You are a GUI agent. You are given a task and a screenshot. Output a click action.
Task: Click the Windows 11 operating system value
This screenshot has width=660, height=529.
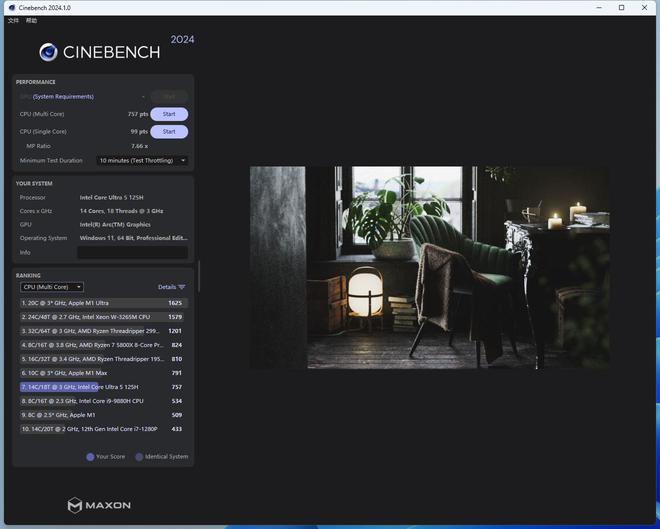click(133, 238)
